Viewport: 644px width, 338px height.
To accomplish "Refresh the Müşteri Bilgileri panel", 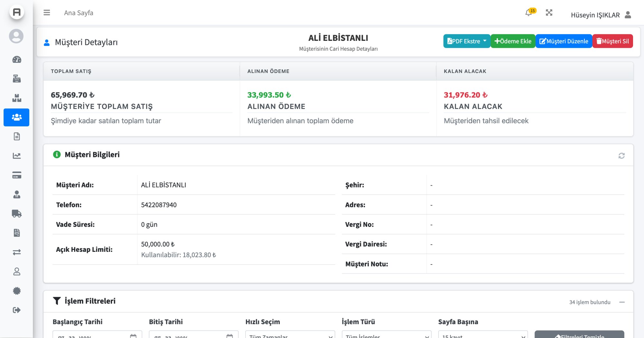I will 621,156.
